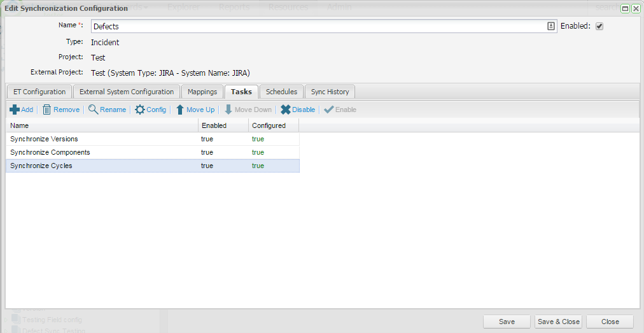Viewport: 644px width, 333px height.
Task: Open the External System Configuration tab
Action: [x=127, y=92]
